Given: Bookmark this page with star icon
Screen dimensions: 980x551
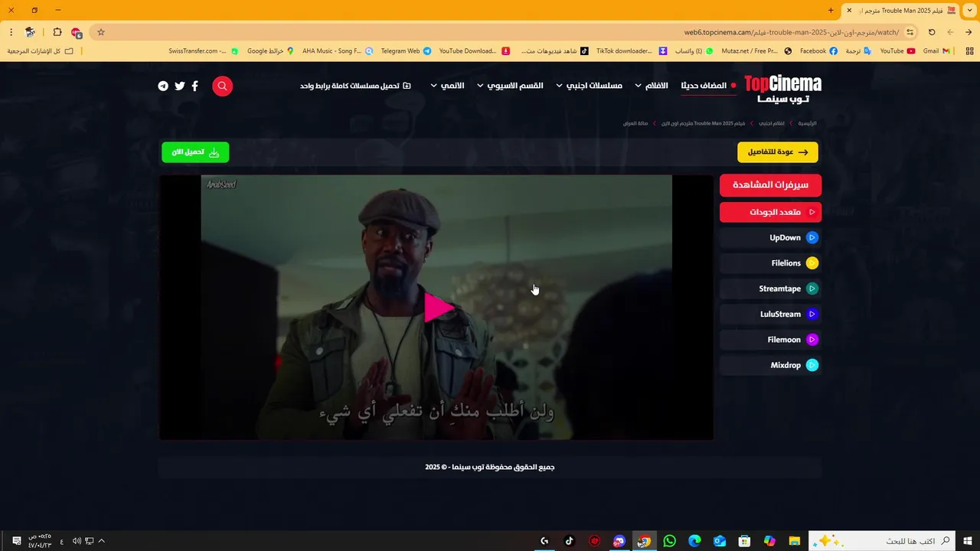Looking at the screenshot, I should [100, 32].
